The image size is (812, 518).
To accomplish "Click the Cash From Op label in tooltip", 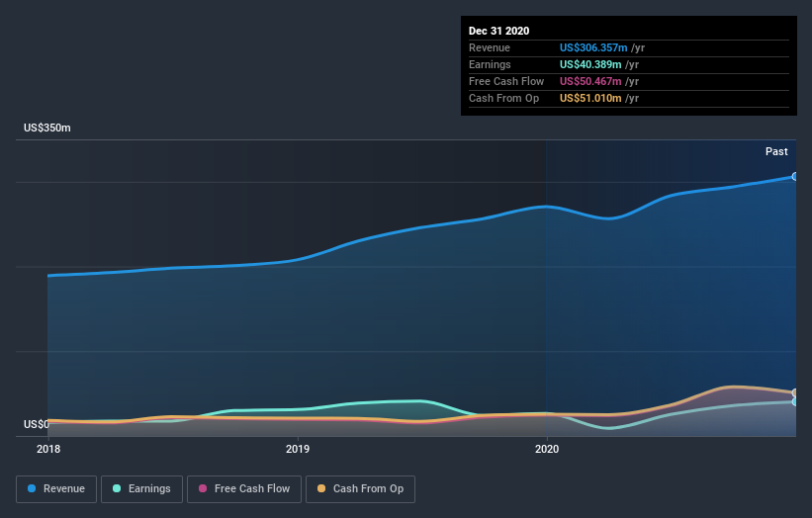I will coord(503,98).
